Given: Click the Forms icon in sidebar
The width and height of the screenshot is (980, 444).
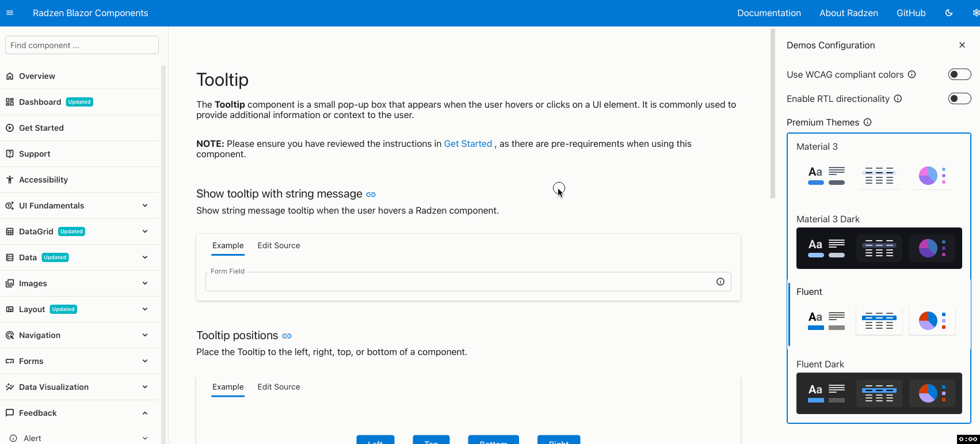Looking at the screenshot, I should [10, 361].
